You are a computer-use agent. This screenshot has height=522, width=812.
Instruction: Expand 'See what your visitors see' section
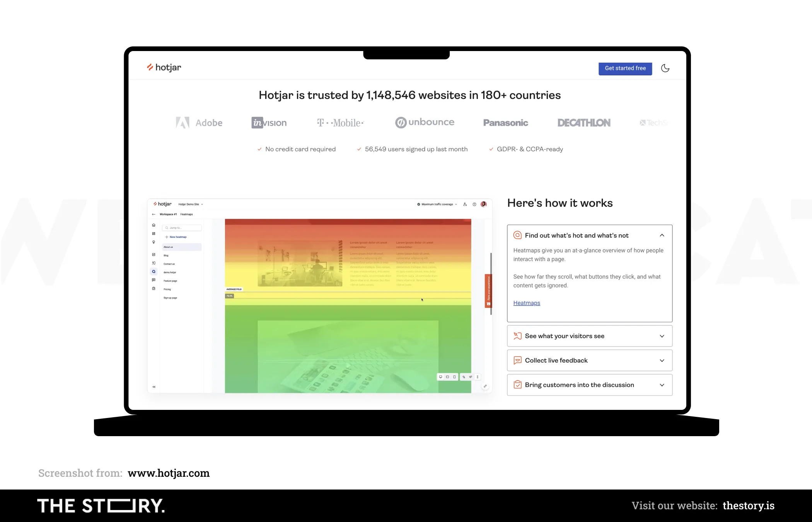pos(662,336)
